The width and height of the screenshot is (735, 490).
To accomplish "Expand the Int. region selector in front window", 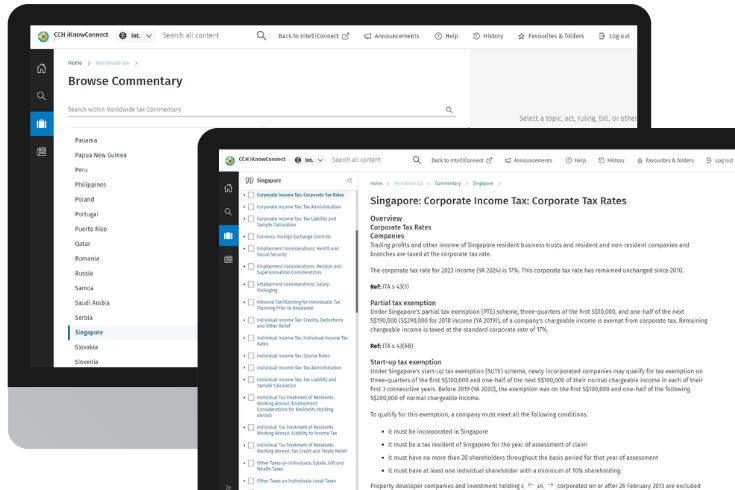I will pos(310,160).
